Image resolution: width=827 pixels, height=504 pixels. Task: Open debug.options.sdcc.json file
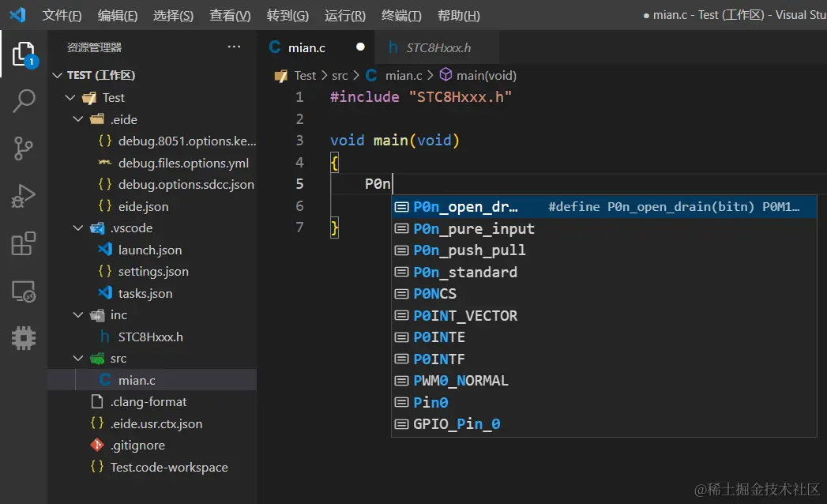(152, 184)
